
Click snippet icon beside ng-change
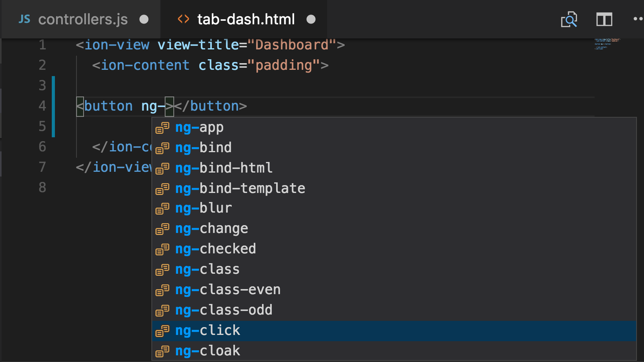[x=162, y=229]
